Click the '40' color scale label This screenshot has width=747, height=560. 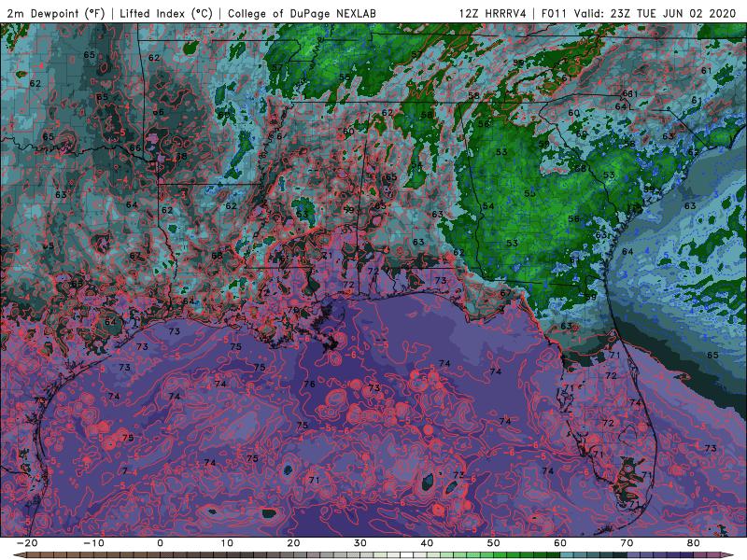(427, 543)
